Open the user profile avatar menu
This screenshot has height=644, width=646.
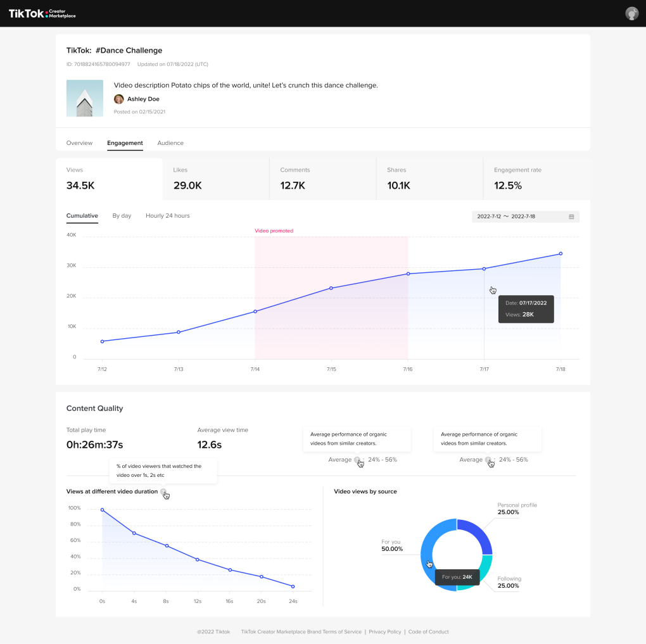631,13
